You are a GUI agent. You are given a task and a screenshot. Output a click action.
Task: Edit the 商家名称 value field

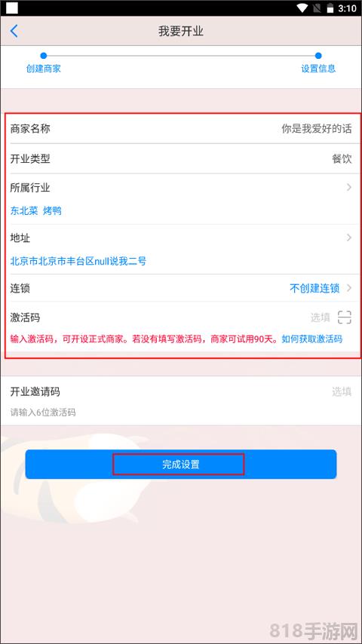pos(317,128)
